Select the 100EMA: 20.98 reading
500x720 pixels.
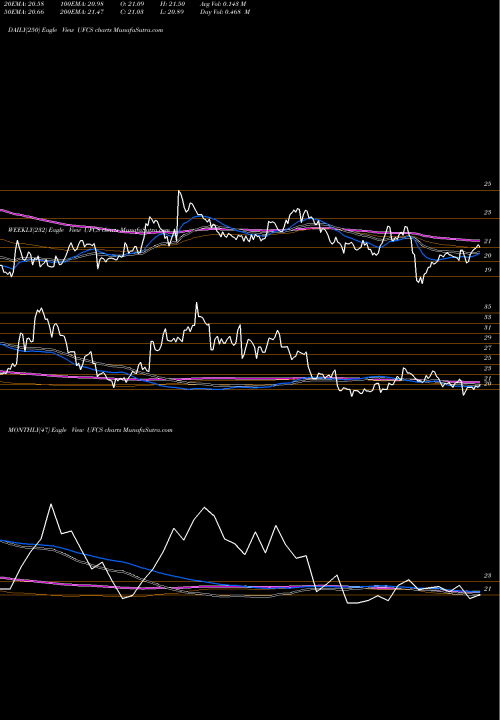pyautogui.click(x=80, y=4)
